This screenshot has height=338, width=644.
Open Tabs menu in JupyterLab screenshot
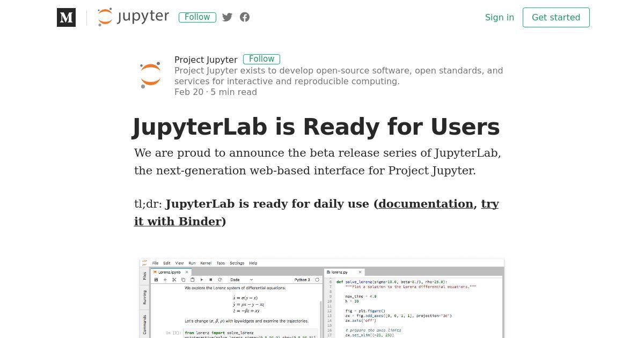pos(221,263)
